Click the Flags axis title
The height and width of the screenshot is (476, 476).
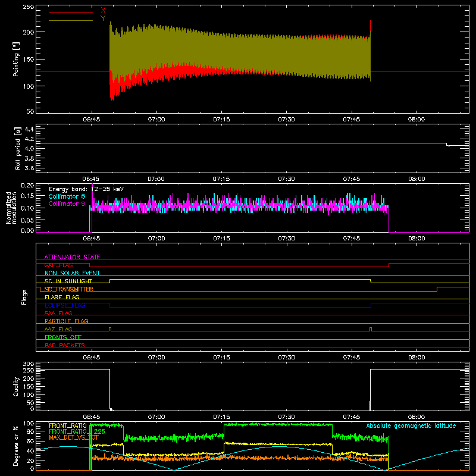[x=24, y=297]
